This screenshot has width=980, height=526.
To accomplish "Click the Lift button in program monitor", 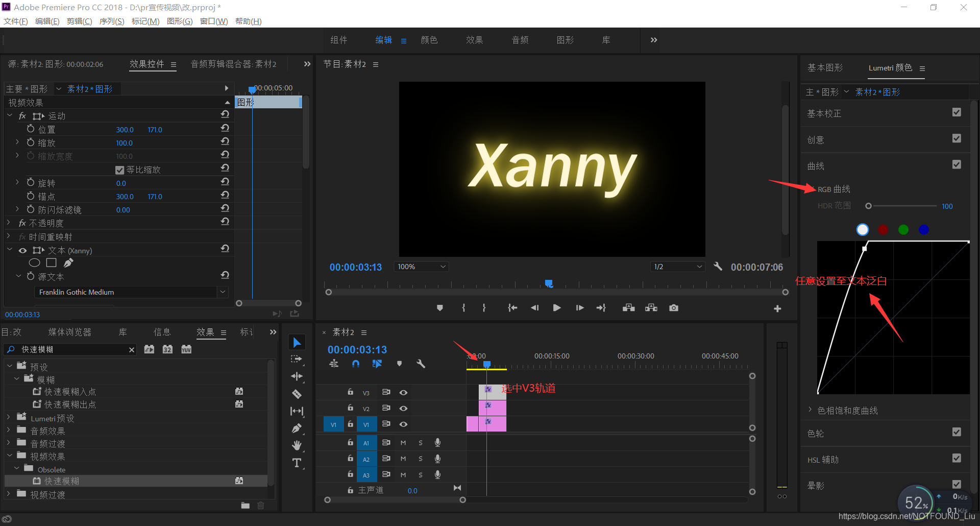I will [629, 308].
